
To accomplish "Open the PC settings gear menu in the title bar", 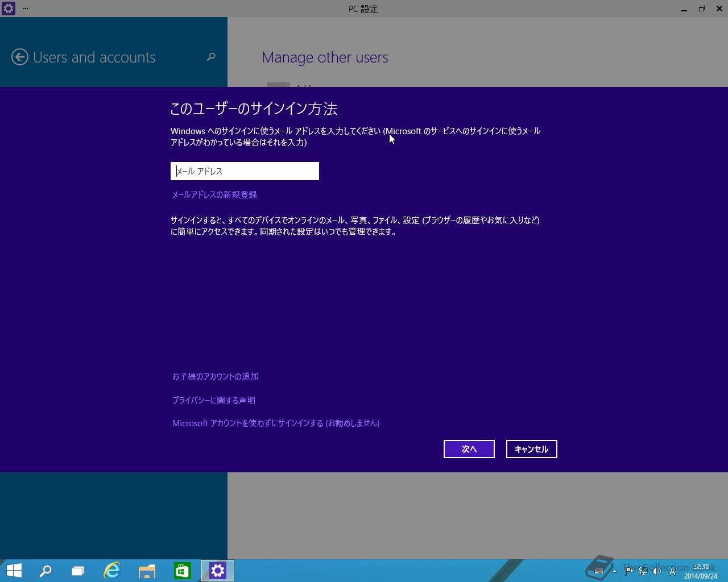I will tap(8, 9).
